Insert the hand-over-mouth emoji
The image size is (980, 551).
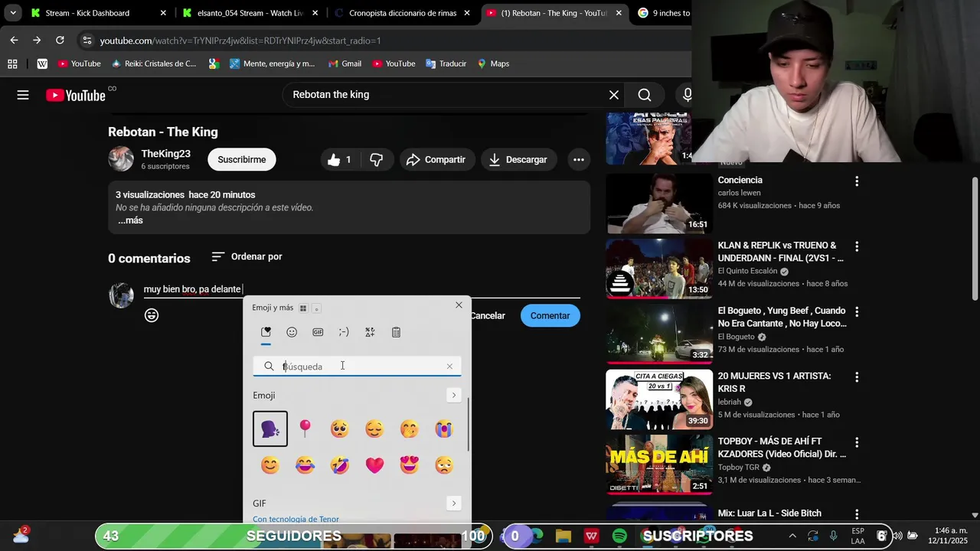click(410, 429)
